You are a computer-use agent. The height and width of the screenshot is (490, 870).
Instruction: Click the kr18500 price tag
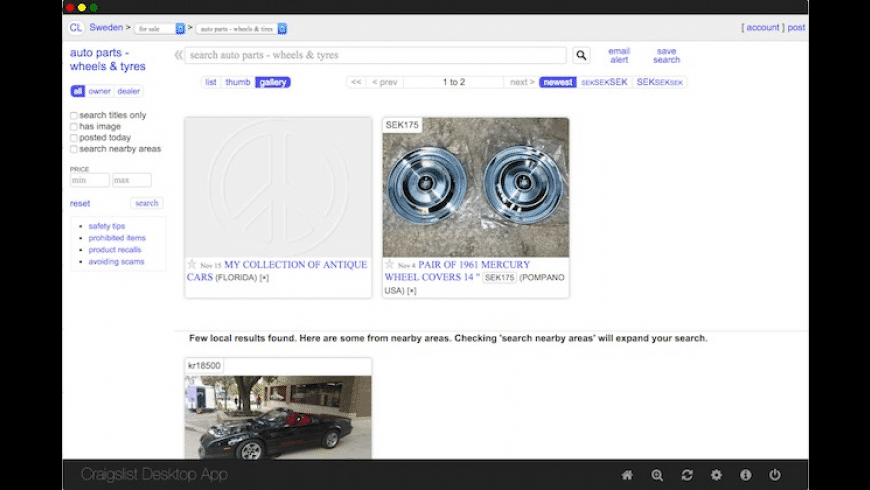pyautogui.click(x=204, y=365)
